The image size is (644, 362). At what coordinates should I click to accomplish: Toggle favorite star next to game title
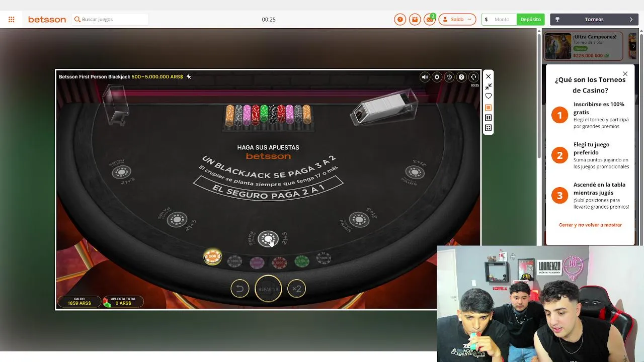pos(189,77)
